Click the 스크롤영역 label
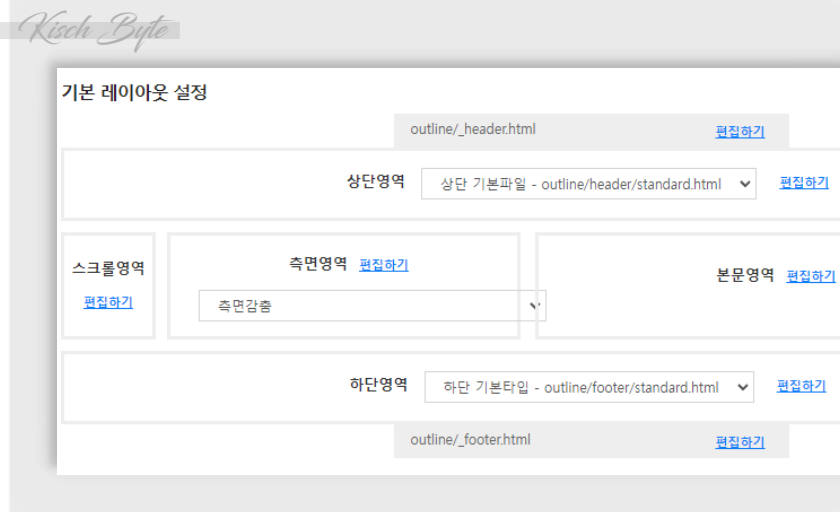 click(109, 268)
